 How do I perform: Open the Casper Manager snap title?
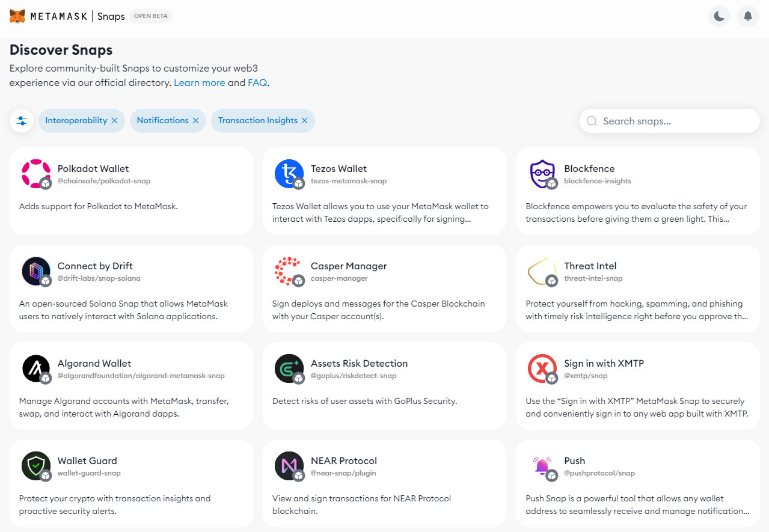click(349, 266)
